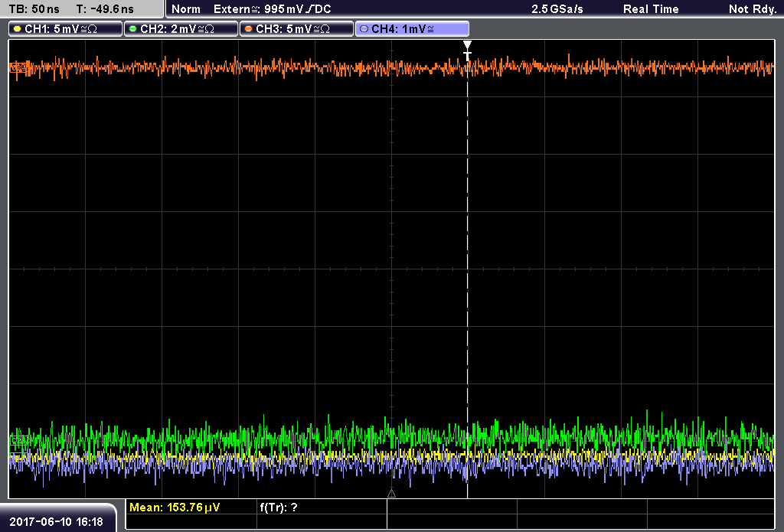The image size is (784, 532).
Task: Click the 2017-06-10 16:18 date stamp
Action: tap(56, 522)
